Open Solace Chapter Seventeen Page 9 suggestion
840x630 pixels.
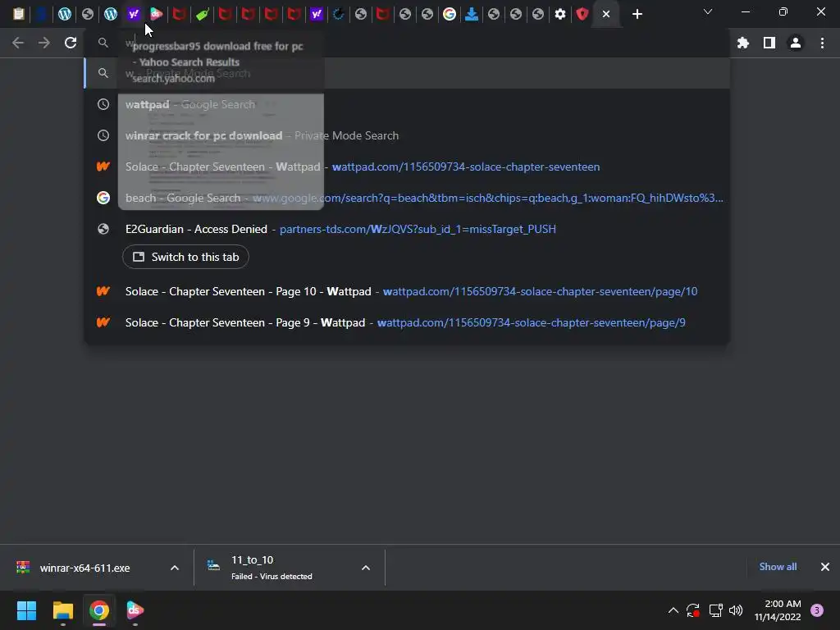coord(407,322)
